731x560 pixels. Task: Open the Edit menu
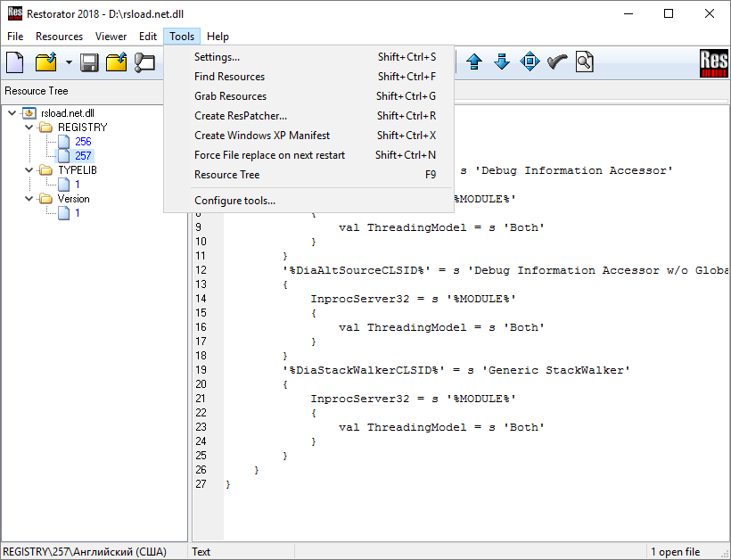click(148, 37)
